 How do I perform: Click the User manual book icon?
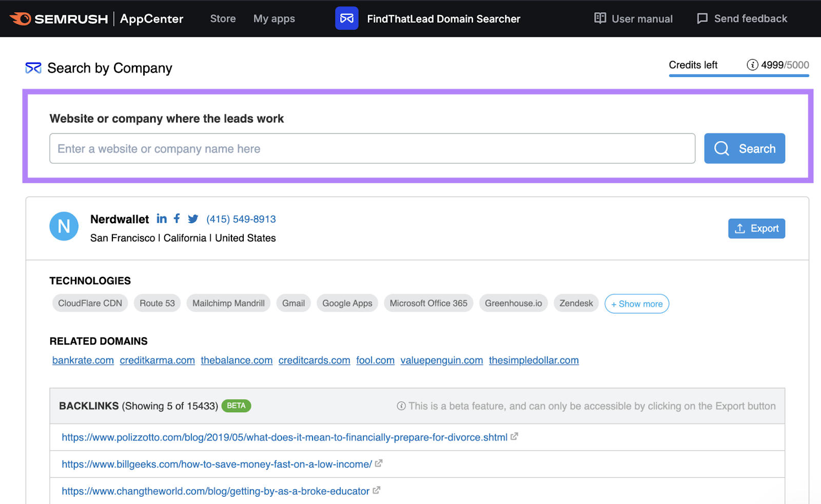[x=600, y=18]
